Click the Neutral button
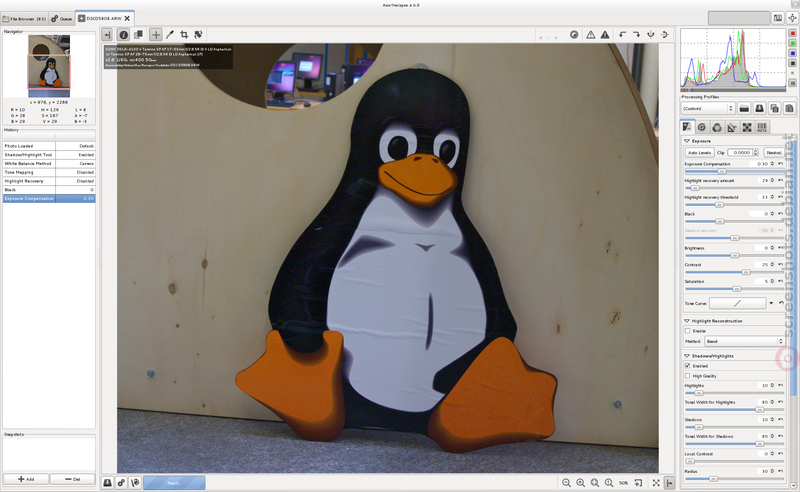This screenshot has width=800, height=492. click(x=773, y=153)
